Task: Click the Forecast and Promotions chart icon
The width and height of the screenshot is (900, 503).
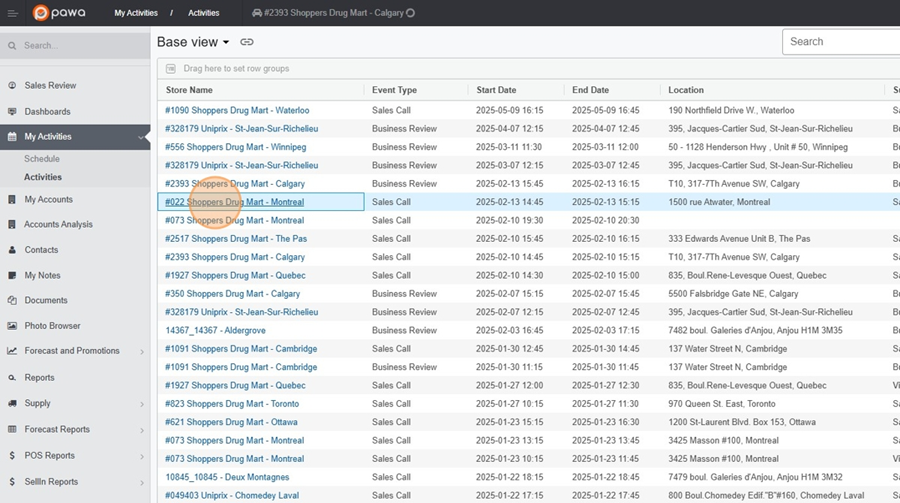Action: pyautogui.click(x=12, y=351)
